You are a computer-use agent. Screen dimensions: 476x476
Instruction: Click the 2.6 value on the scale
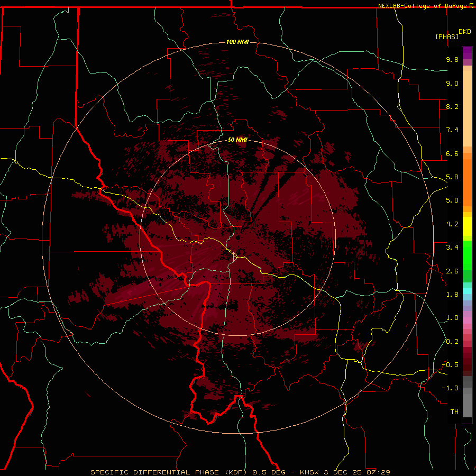pyautogui.click(x=452, y=271)
